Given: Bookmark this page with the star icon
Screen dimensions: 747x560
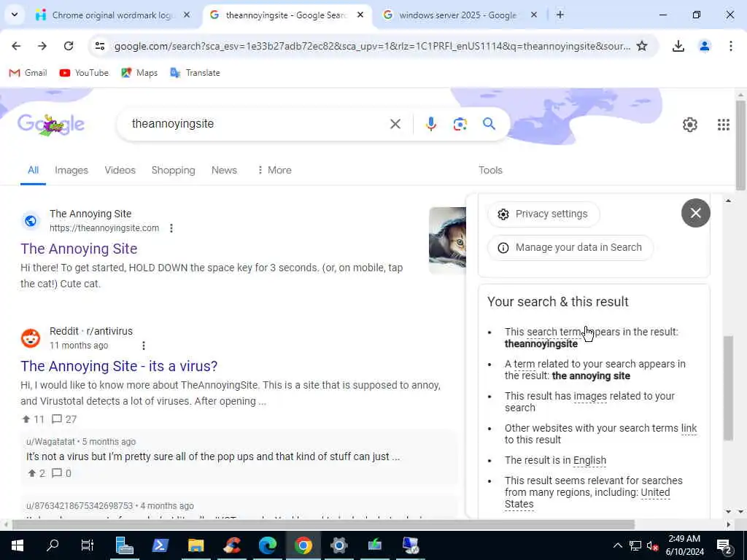Looking at the screenshot, I should click(x=642, y=46).
